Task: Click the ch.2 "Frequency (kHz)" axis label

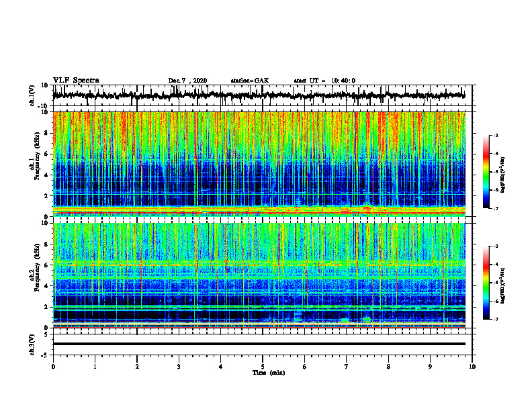Action: click(x=37, y=267)
